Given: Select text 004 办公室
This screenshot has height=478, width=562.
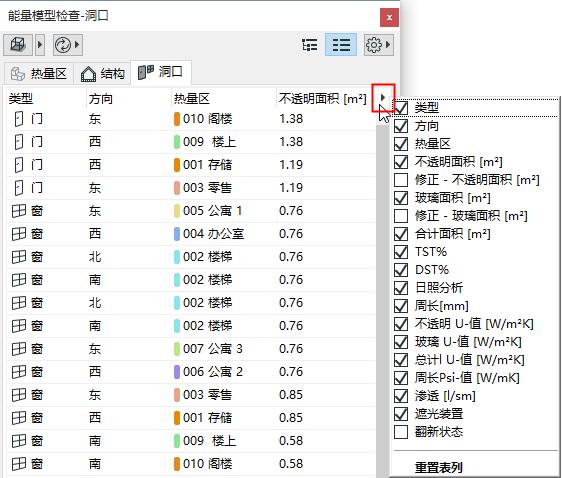Looking at the screenshot, I should coord(214,234).
